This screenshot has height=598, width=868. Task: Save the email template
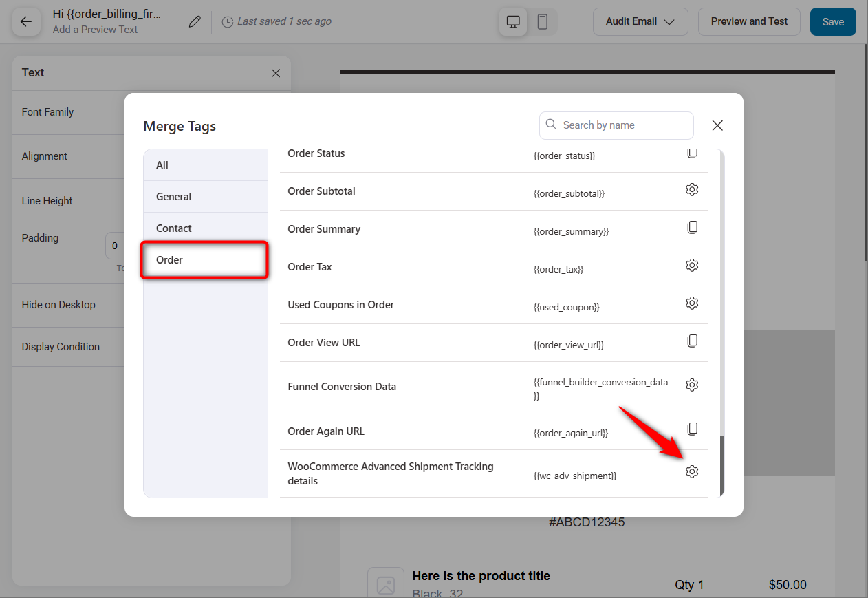click(x=833, y=21)
